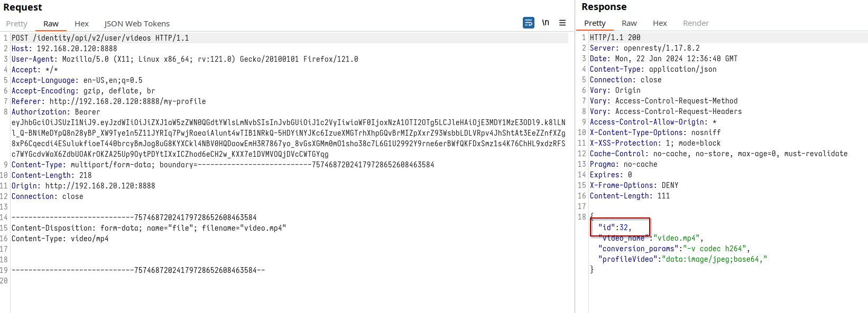The height and width of the screenshot is (313, 868).
Task: Click the POST /identity/api/v2/user/videos request line
Action: (100, 38)
